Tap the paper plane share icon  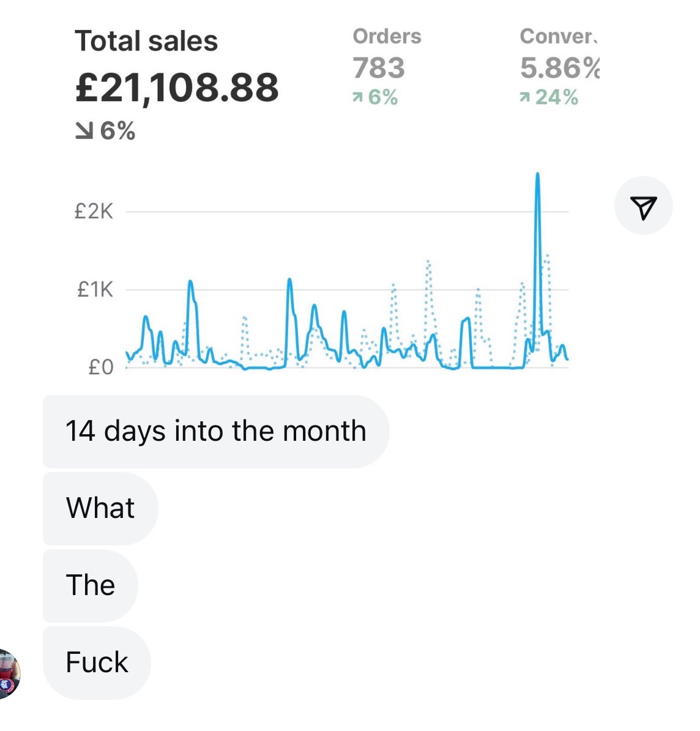(644, 206)
